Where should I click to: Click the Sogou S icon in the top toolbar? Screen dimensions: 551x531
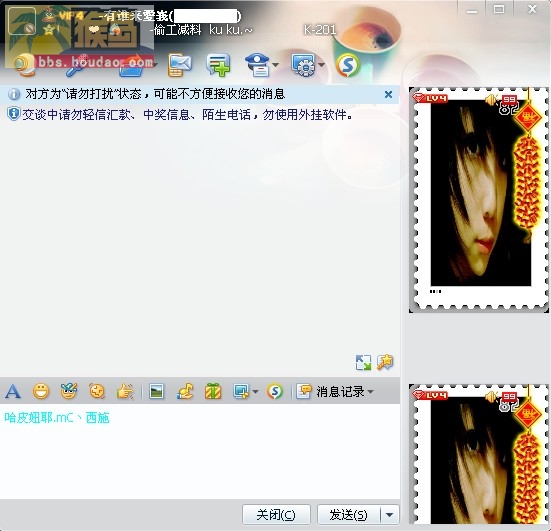(348, 65)
